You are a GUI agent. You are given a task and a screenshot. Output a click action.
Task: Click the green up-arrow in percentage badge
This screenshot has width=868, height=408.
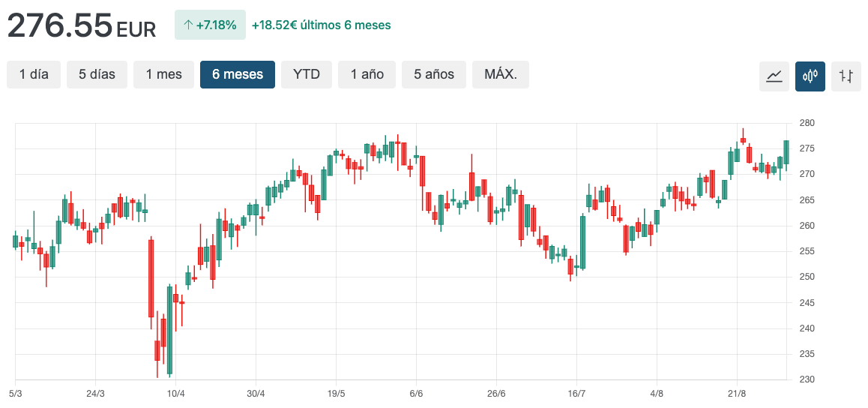coord(187,25)
